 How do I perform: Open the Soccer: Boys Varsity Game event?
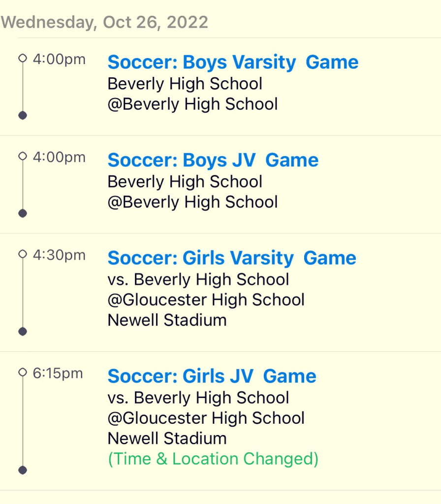coord(233,63)
